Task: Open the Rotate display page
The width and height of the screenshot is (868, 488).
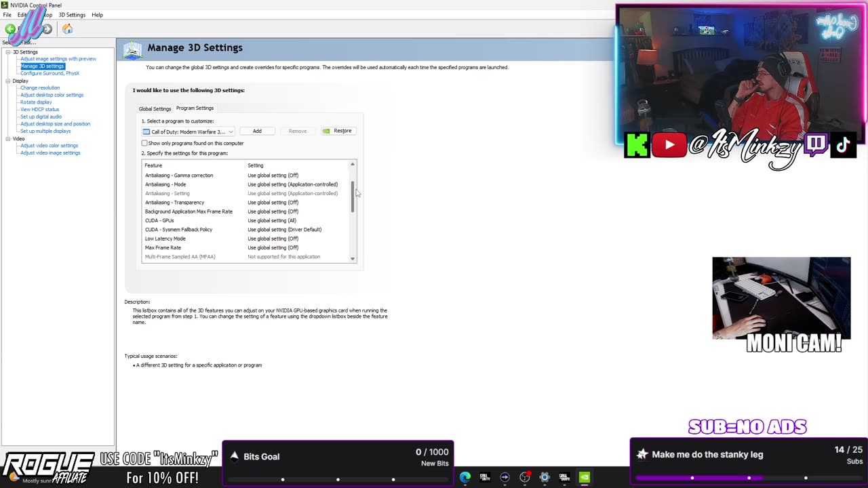Action: (x=36, y=102)
